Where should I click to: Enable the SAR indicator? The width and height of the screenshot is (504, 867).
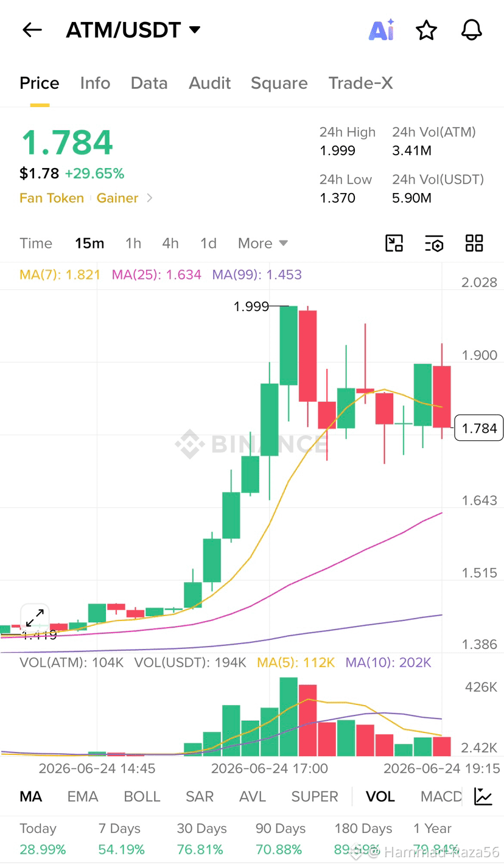tap(200, 796)
